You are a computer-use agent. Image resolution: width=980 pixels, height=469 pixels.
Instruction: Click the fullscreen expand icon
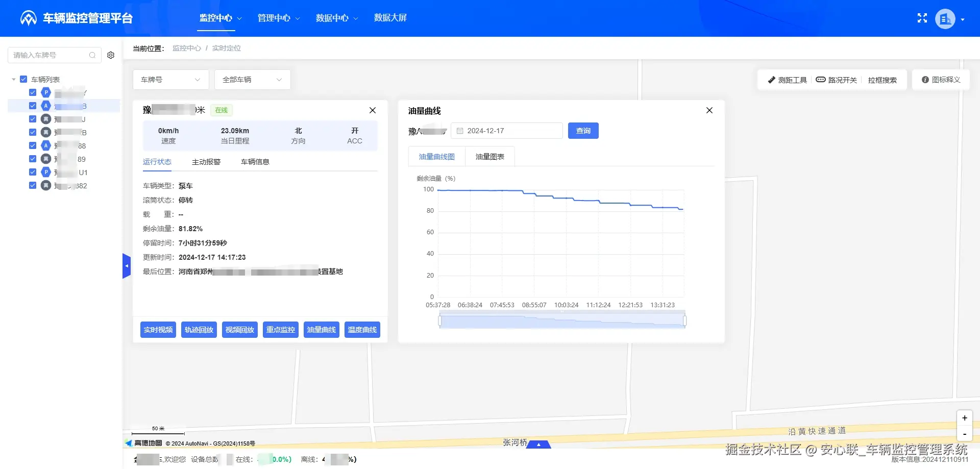[922, 18]
